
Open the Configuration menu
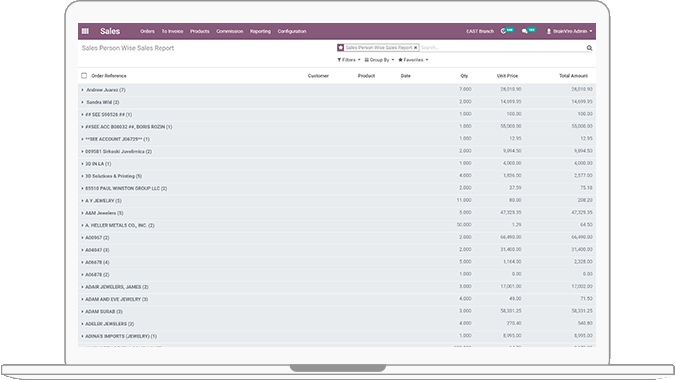click(x=292, y=31)
